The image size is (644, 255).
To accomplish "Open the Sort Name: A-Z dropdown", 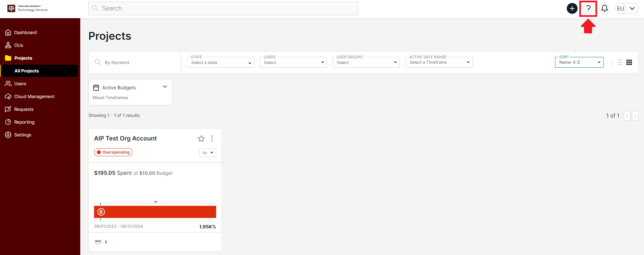I will tap(579, 62).
